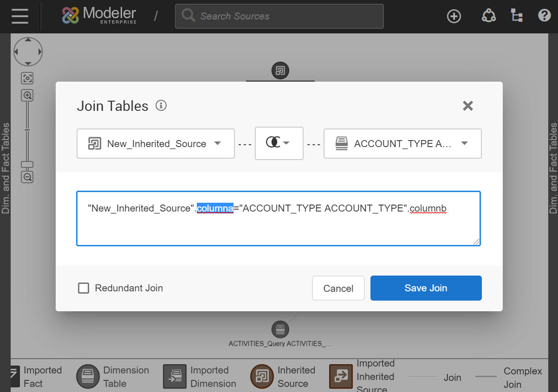Select the ACTIVITIES_Query node icon
558x392 pixels.
pos(280,329)
